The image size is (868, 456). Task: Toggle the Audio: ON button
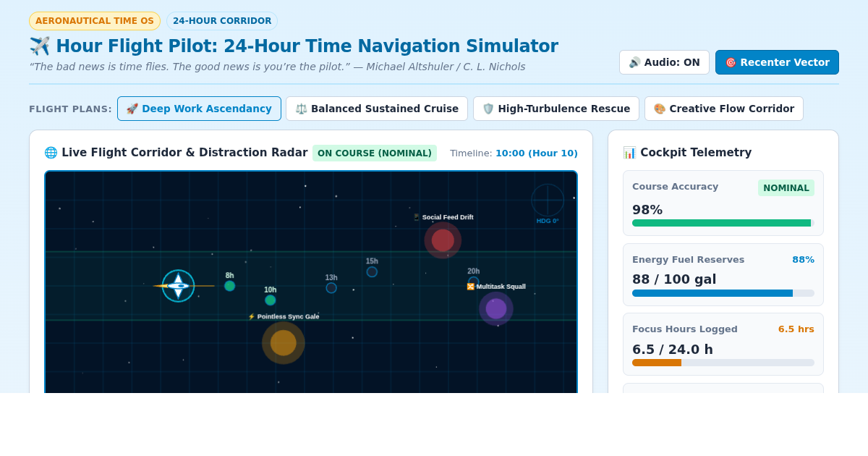point(664,62)
